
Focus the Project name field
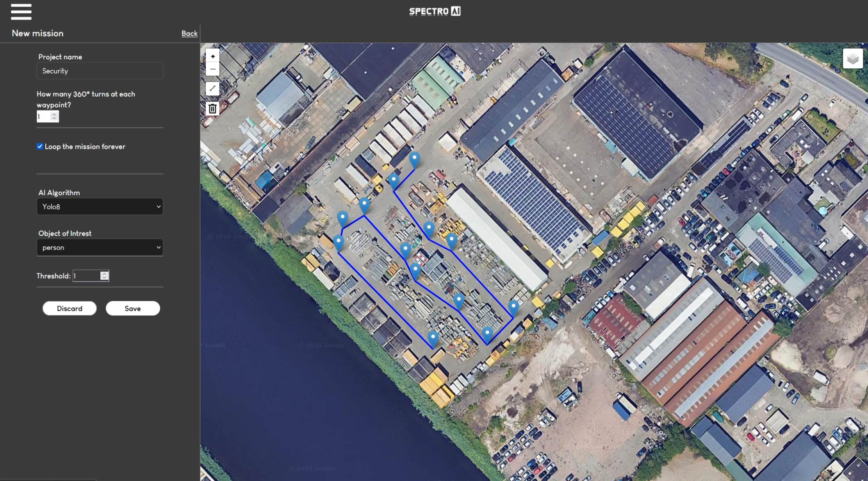pyautogui.click(x=100, y=71)
